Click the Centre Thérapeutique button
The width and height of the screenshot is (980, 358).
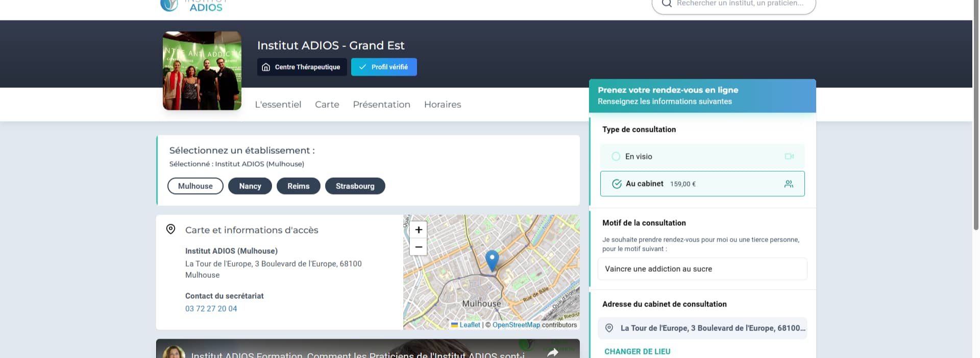click(302, 67)
